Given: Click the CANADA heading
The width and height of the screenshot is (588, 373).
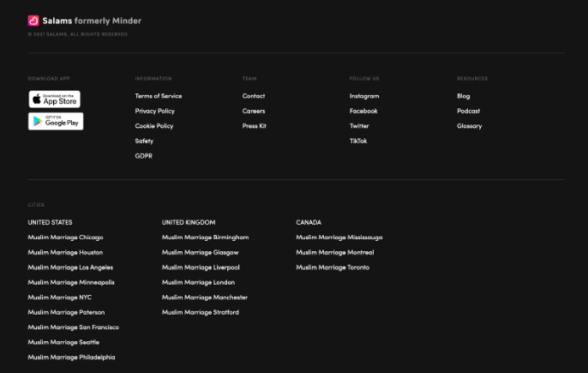Looking at the screenshot, I should (309, 222).
